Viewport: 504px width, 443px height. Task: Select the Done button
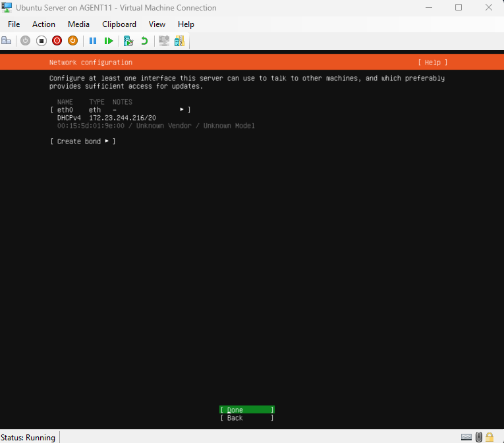tap(246, 410)
